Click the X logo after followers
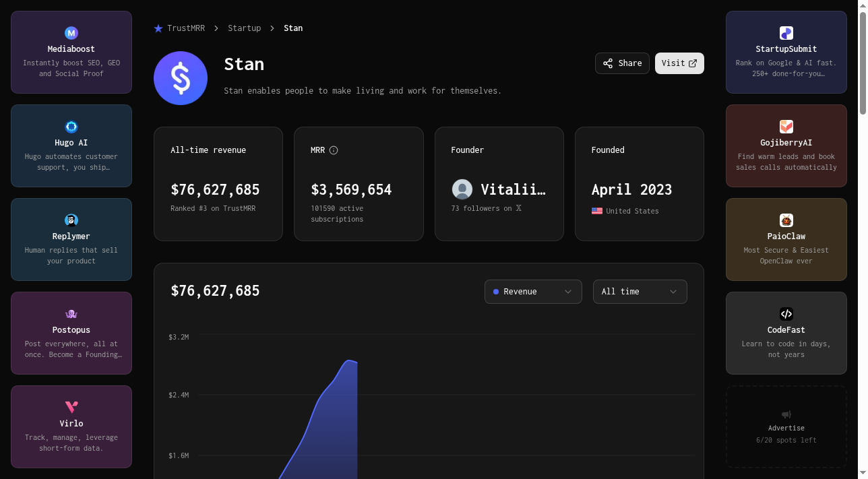This screenshot has width=868, height=479. pos(518,208)
